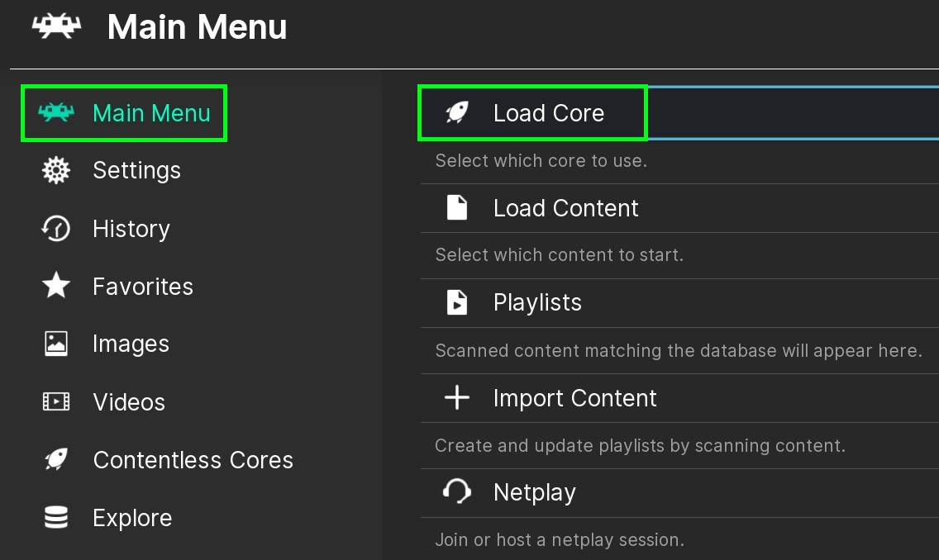
Task: Open the Images picture icon
Action: coord(56,344)
